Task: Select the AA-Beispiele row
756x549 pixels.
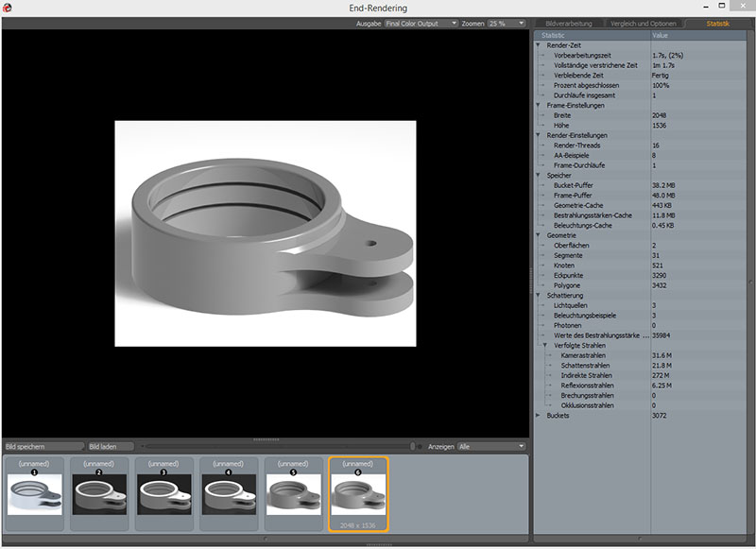Action: [x=641, y=155]
